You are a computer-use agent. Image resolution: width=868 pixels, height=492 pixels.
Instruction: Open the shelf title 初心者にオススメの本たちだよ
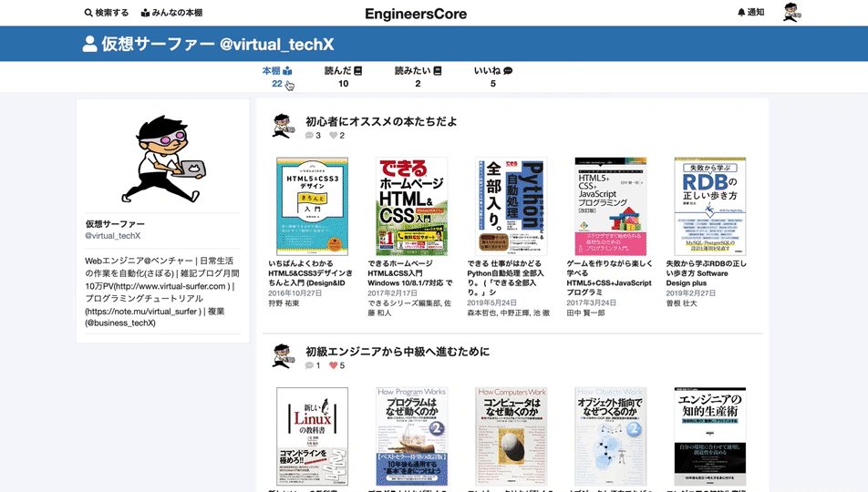381,121
